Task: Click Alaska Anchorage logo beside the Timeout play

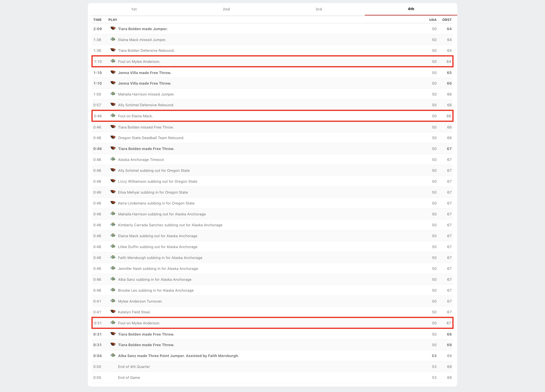Action: tap(113, 159)
